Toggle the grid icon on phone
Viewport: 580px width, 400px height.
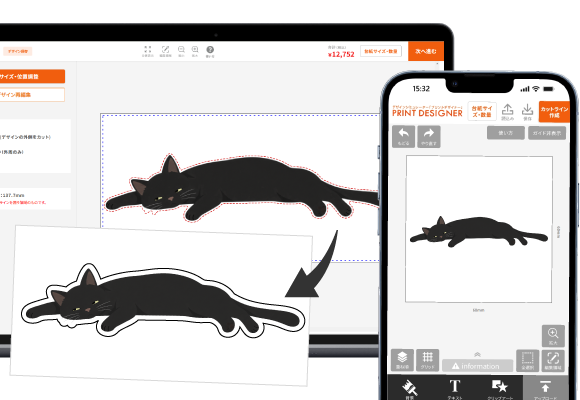[428, 360]
